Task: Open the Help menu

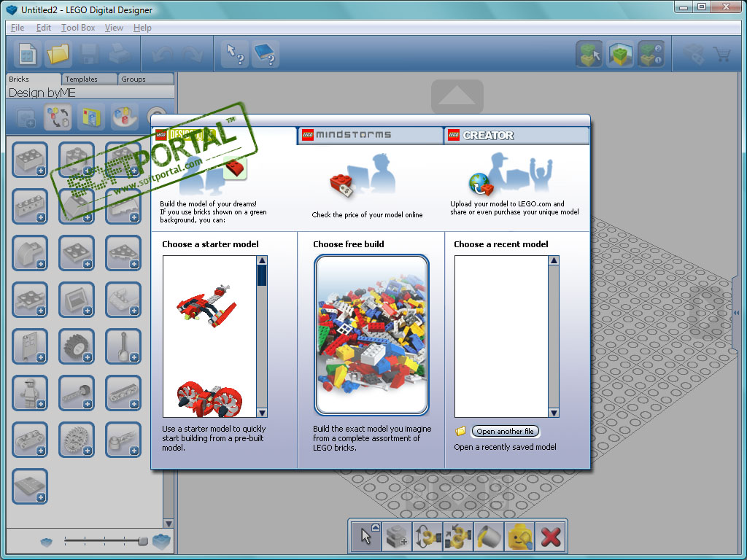Action: 142,28
